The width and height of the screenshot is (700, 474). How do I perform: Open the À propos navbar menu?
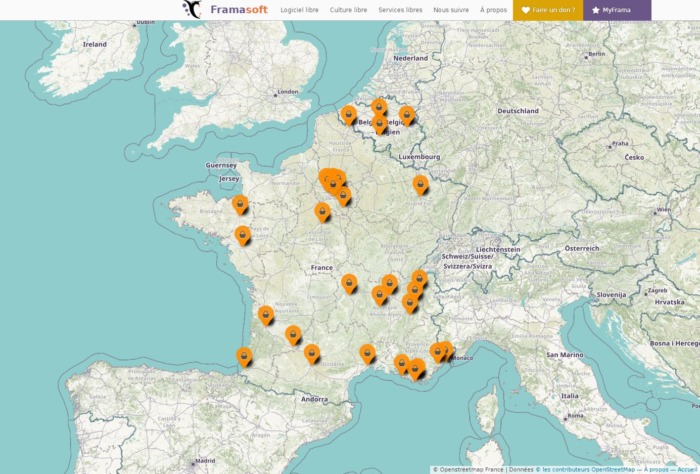pos(493,10)
